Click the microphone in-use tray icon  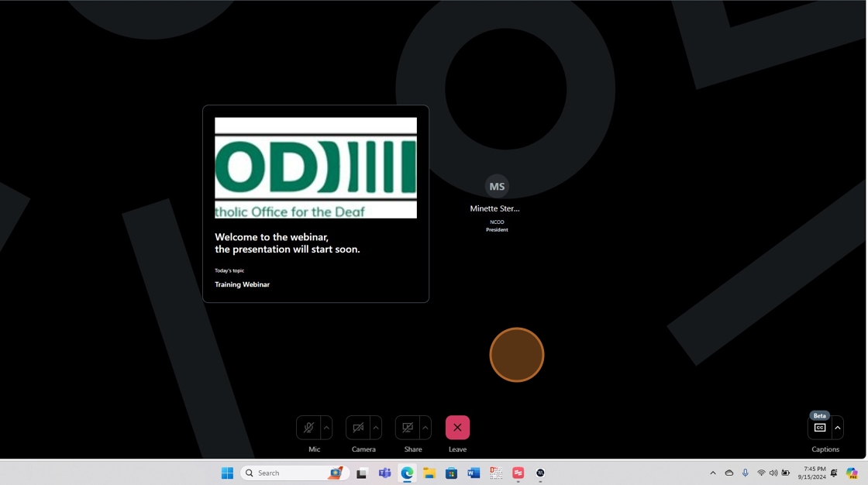coord(745,473)
